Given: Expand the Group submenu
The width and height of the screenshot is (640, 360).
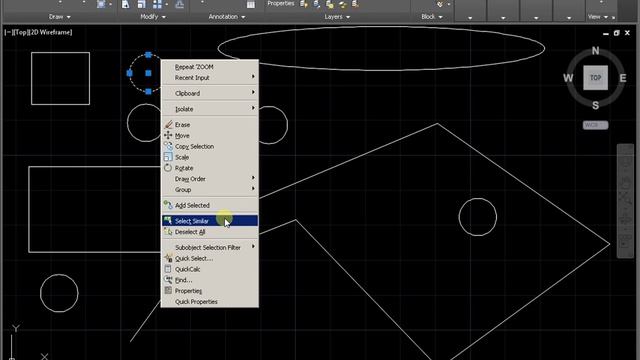Looking at the screenshot, I should click(x=210, y=189).
